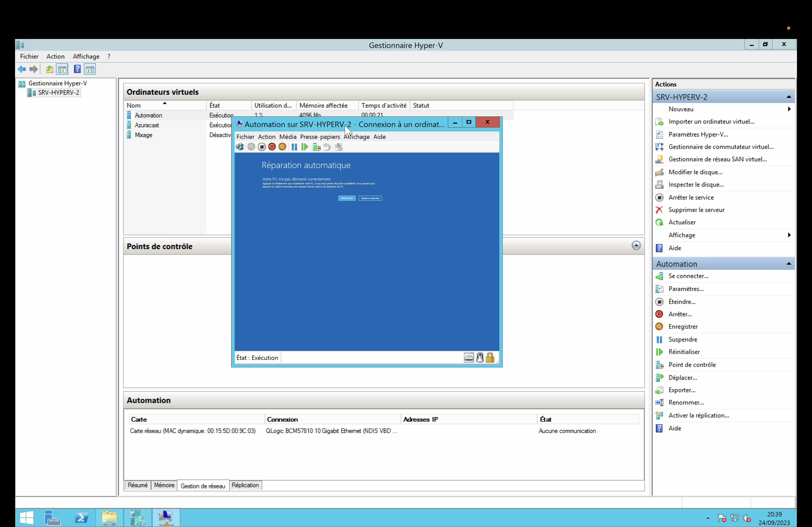The height and width of the screenshot is (527, 812).
Task: Click the keyboard icon in VM status bar
Action: click(469, 358)
